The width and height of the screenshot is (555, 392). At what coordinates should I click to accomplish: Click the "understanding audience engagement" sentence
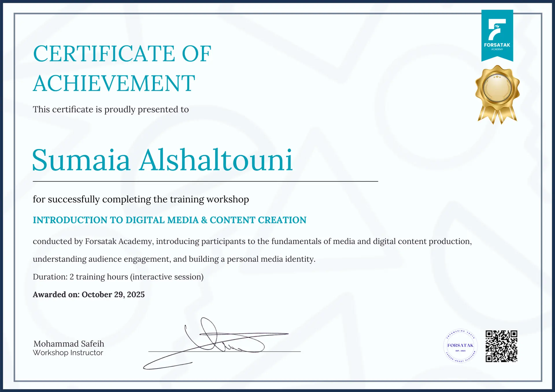(x=174, y=259)
